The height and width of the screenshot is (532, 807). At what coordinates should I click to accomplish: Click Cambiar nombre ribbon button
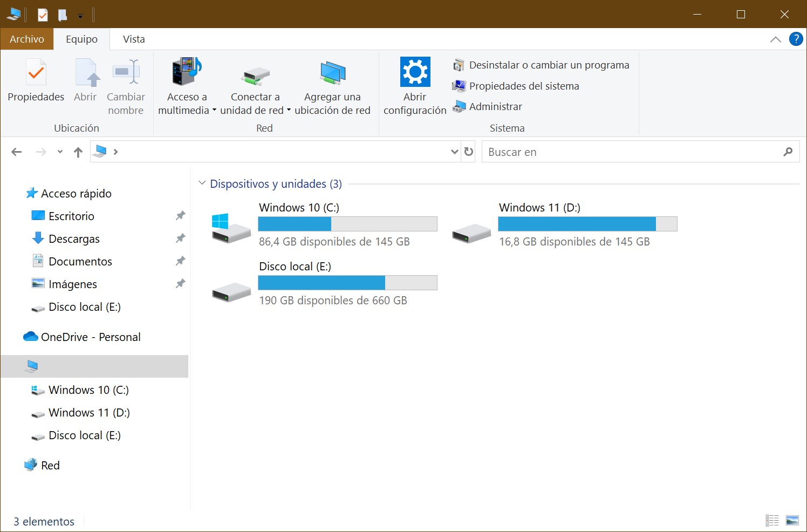pyautogui.click(x=126, y=86)
